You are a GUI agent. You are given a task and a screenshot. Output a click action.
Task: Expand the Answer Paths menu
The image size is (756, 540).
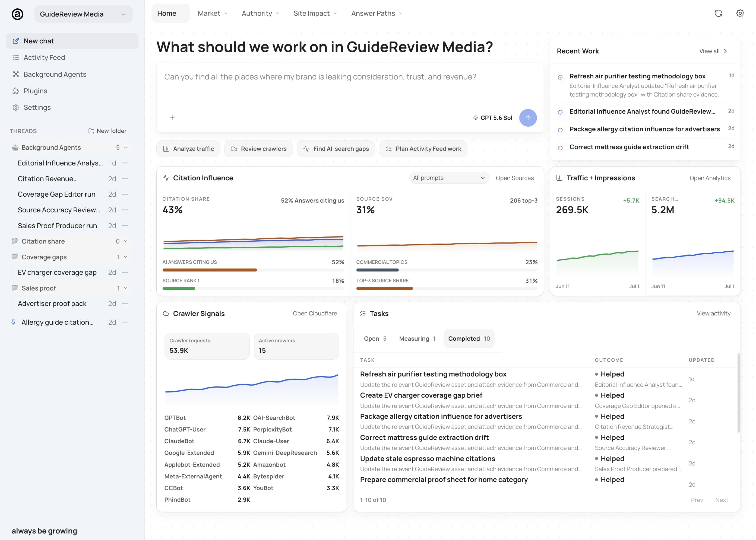tap(377, 13)
